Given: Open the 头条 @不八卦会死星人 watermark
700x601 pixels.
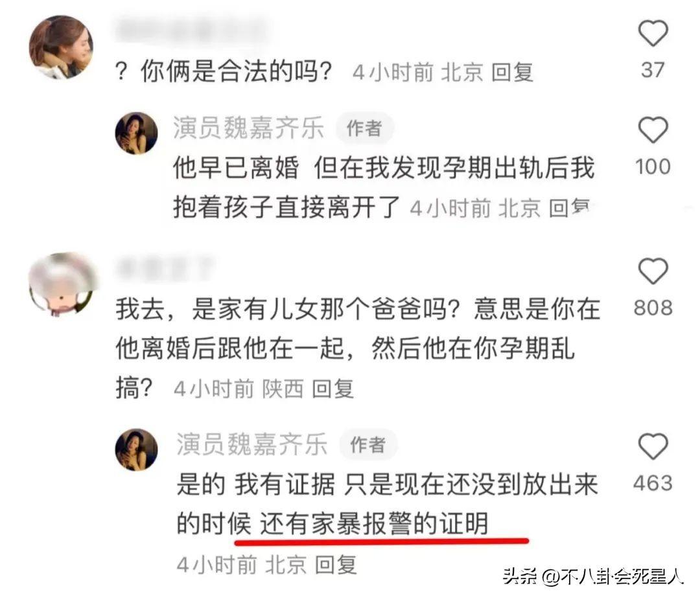Looking at the screenshot, I should click(x=593, y=576).
